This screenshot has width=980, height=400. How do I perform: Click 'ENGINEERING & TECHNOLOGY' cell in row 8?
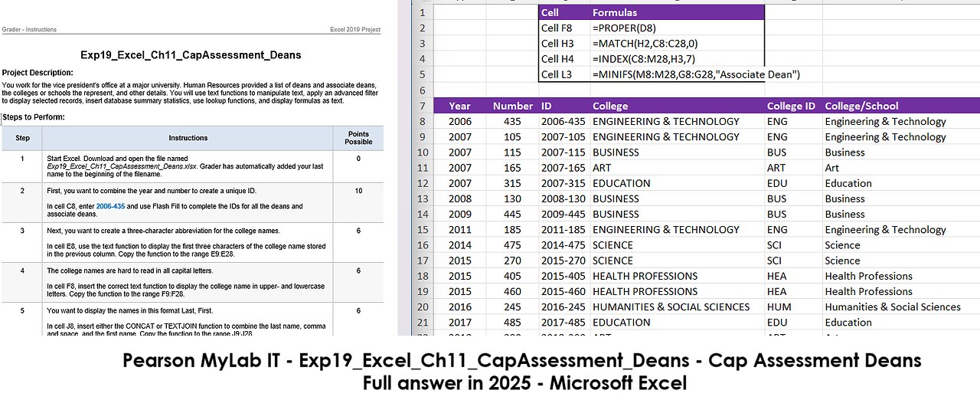(x=678, y=121)
